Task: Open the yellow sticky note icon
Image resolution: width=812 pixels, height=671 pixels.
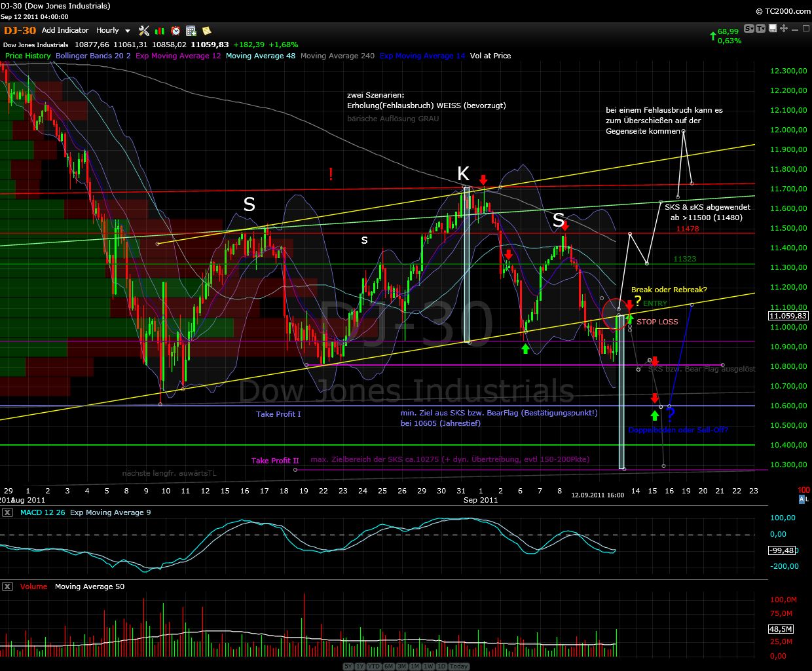Action: (206, 31)
